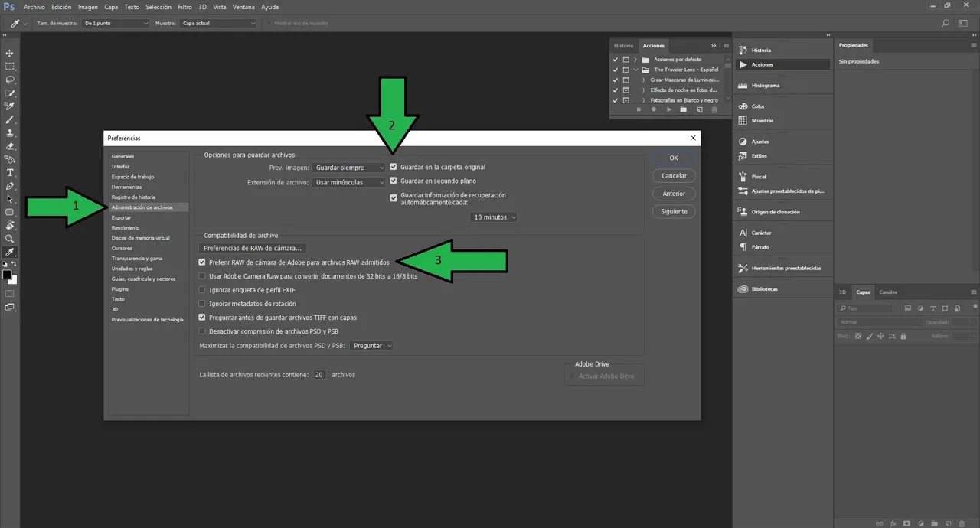Open the Histograma panel icon
The image size is (980, 528).
[743, 86]
